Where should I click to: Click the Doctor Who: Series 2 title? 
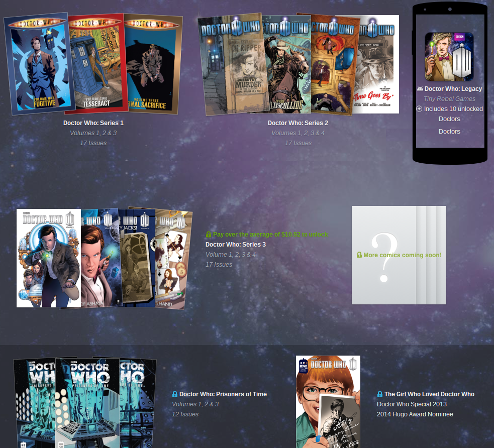(x=298, y=123)
